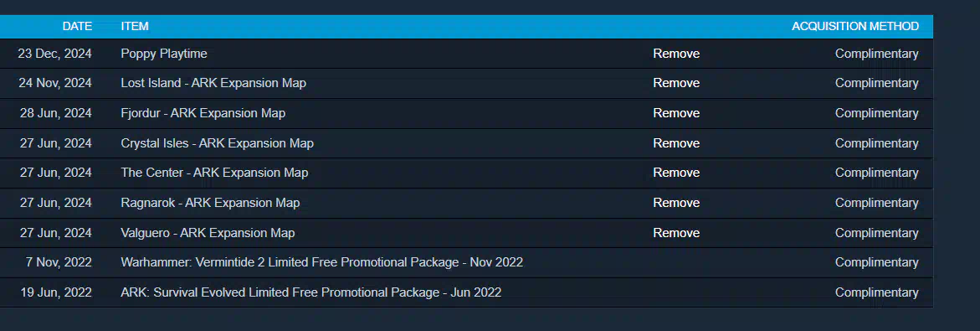Click Complimentary in the Poppy Playtime row
This screenshot has height=331, width=980.
877,54
